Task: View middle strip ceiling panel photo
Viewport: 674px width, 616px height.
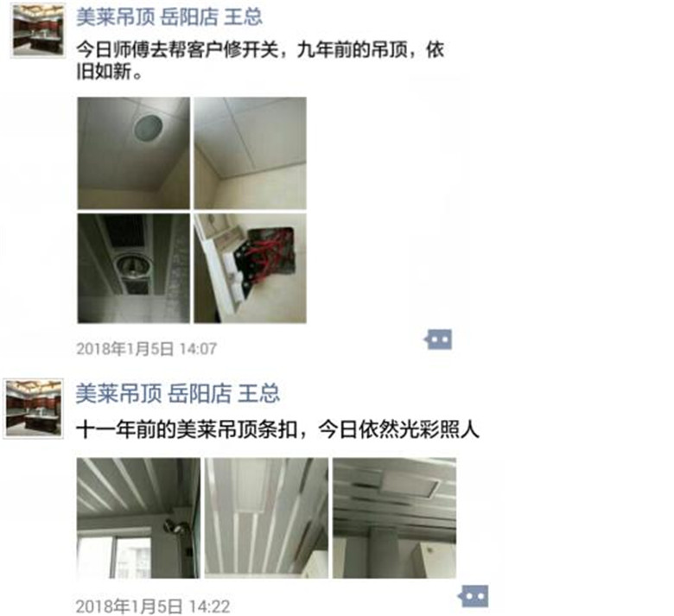Action: click(266, 518)
